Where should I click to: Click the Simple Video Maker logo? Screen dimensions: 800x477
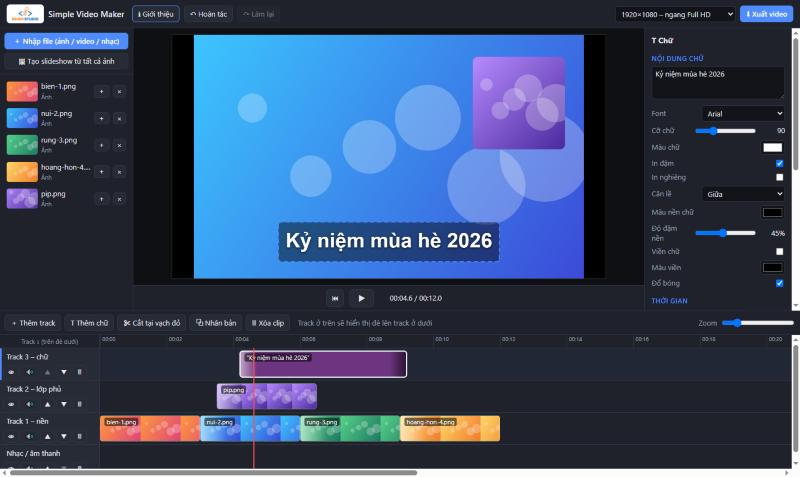click(x=25, y=14)
